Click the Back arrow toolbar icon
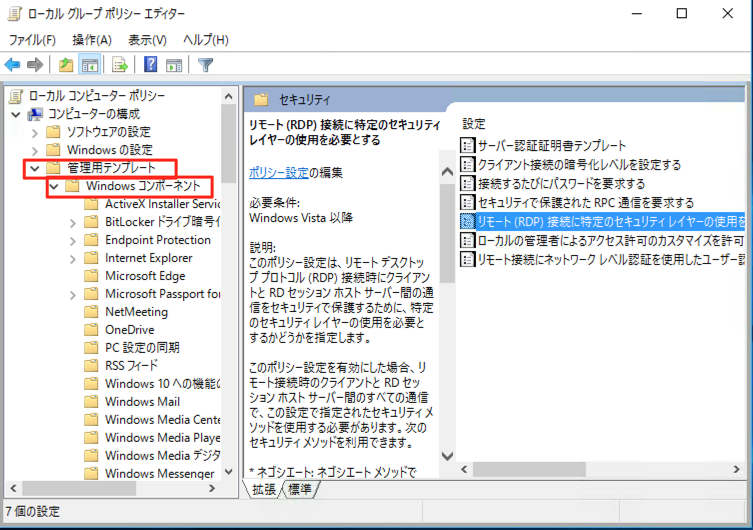The width and height of the screenshot is (753, 530). 12,64
